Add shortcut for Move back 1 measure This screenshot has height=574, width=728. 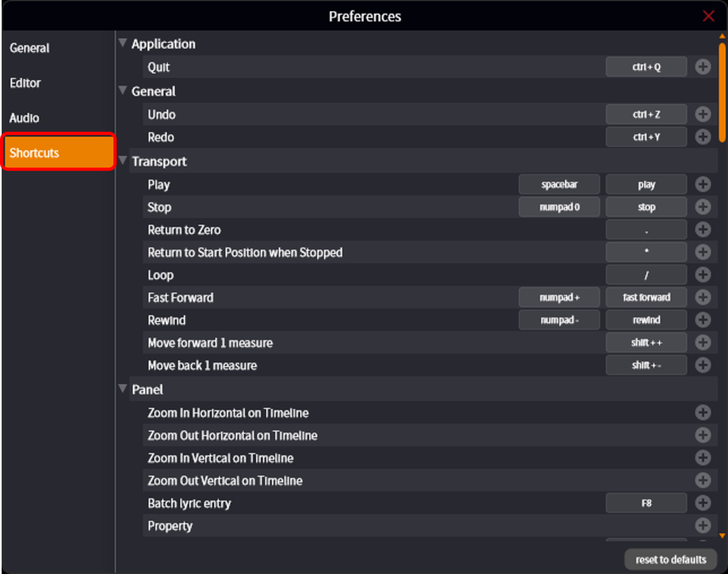(x=703, y=365)
